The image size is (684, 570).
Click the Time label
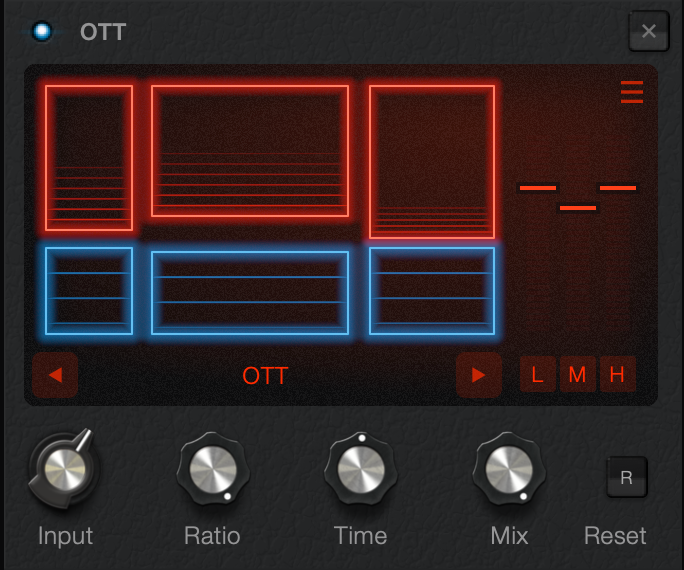pos(361,536)
